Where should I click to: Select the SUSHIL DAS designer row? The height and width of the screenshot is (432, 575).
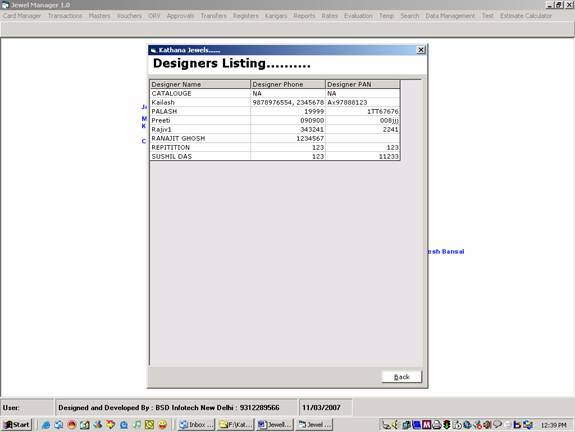coord(275,156)
